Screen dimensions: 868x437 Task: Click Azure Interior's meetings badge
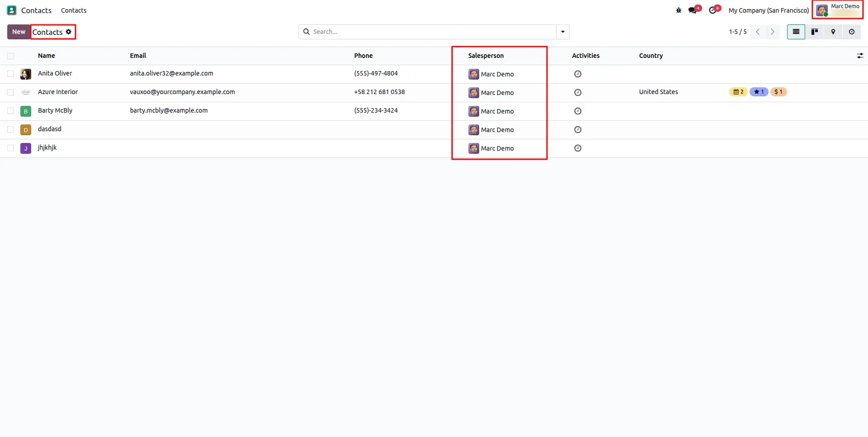coord(738,92)
